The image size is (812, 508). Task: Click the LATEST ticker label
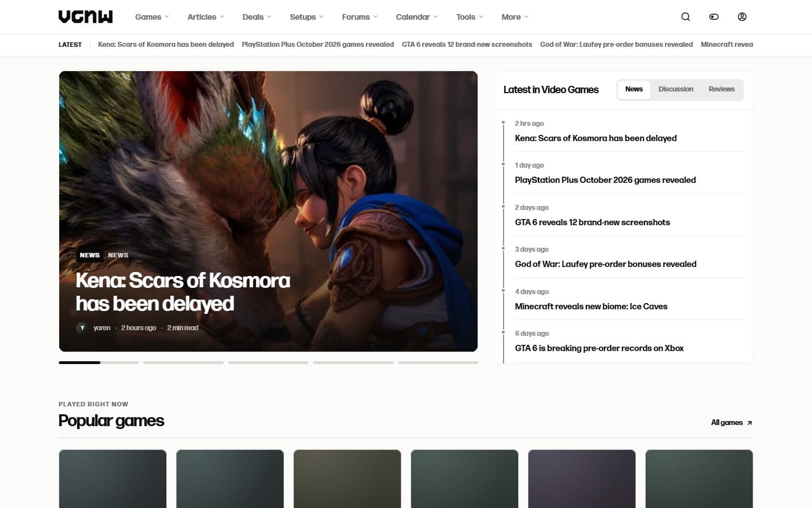70,45
